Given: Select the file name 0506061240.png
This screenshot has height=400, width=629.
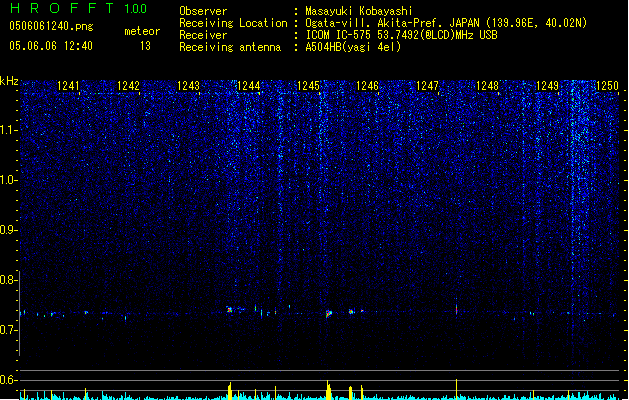Looking at the screenshot, I should [x=51, y=26].
